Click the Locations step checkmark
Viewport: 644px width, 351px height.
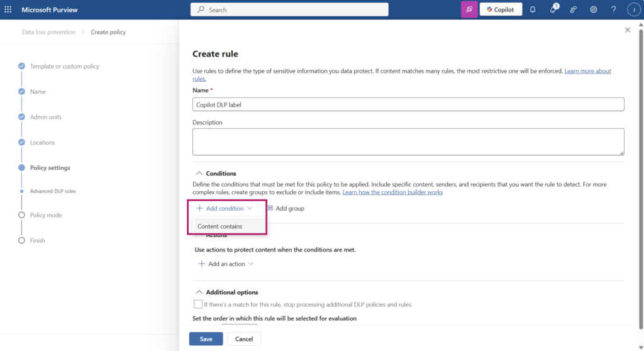[x=21, y=142]
